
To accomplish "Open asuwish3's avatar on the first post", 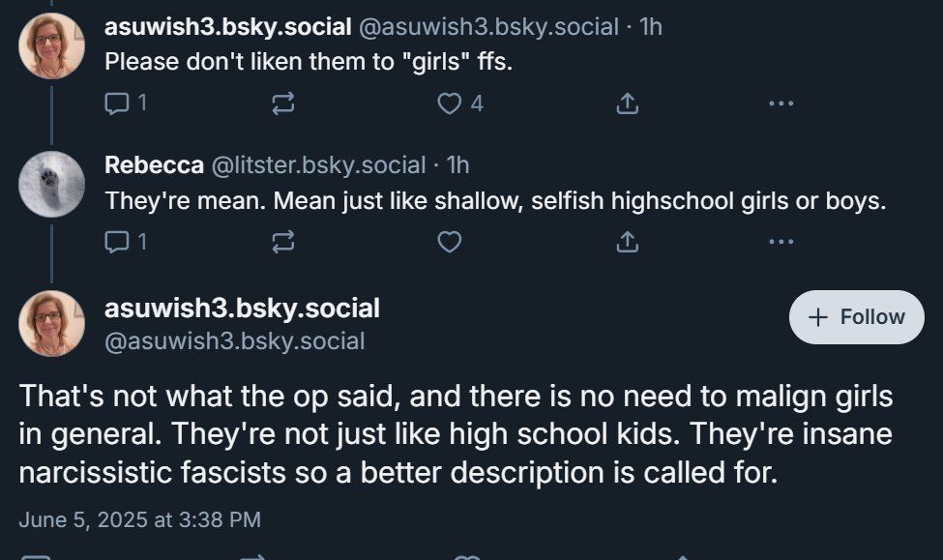I will click(x=51, y=45).
